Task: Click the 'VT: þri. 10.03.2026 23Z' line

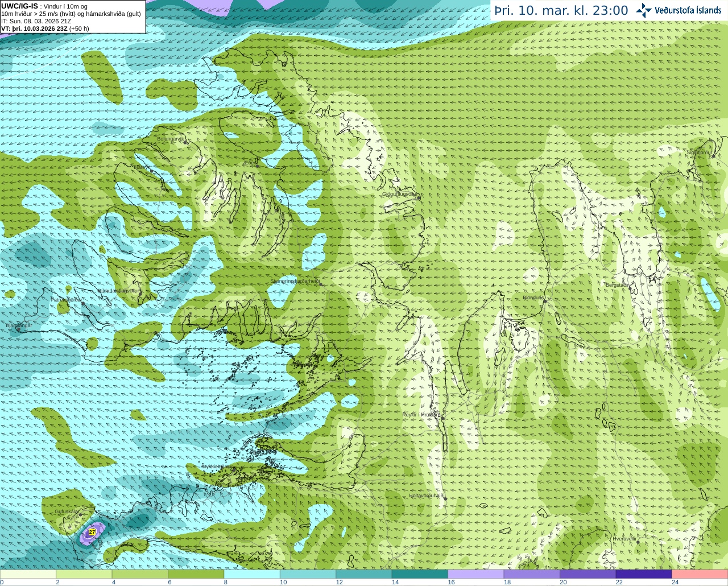Action: [x=45, y=28]
